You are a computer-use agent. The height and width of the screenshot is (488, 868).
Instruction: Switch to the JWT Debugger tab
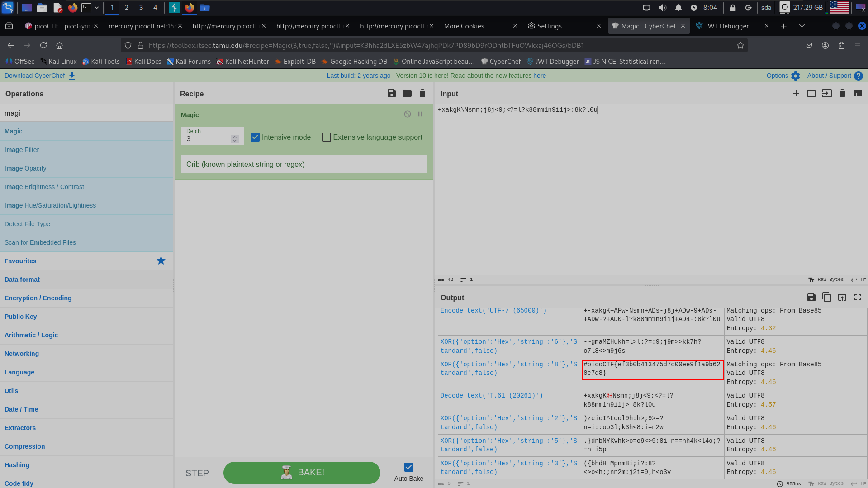[x=726, y=26]
